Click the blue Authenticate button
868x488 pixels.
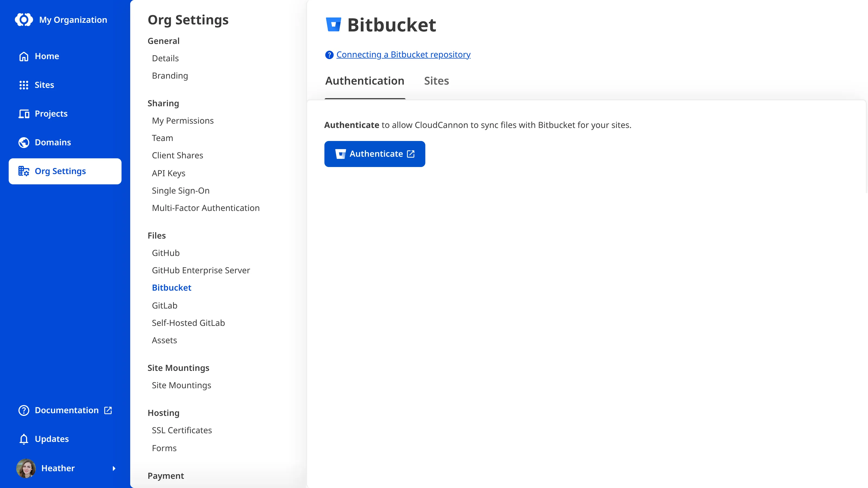tap(375, 154)
